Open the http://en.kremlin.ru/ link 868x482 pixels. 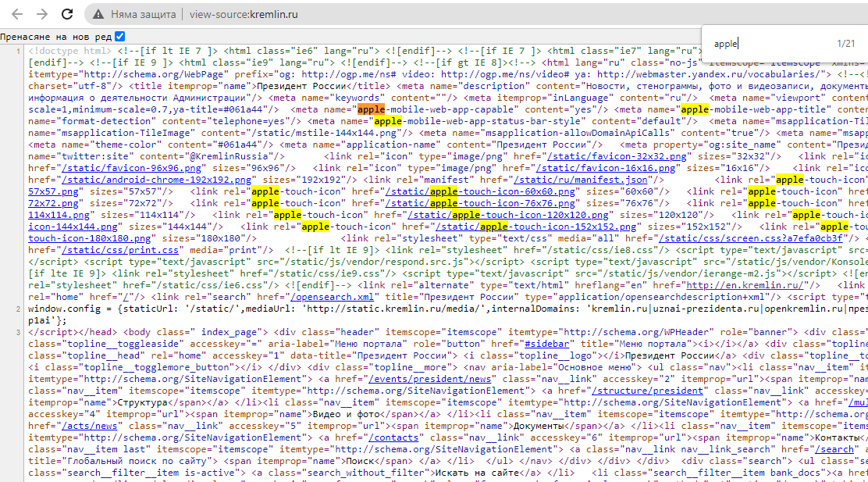pos(745,285)
